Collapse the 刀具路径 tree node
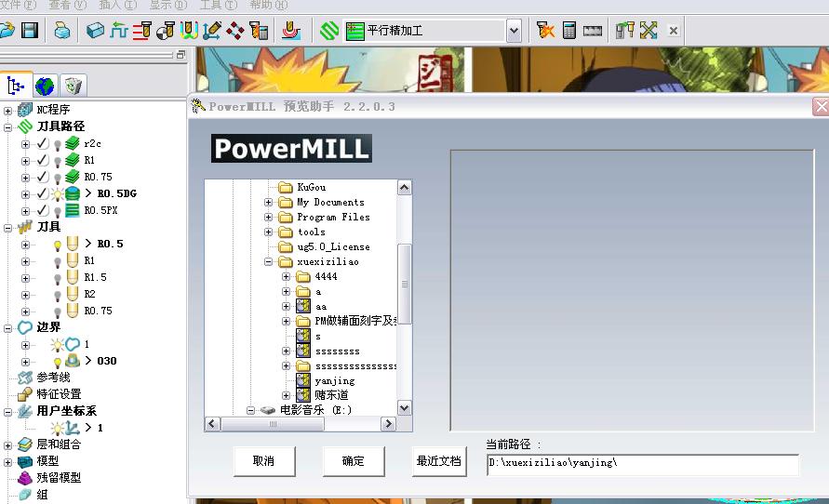 pyautogui.click(x=8, y=127)
